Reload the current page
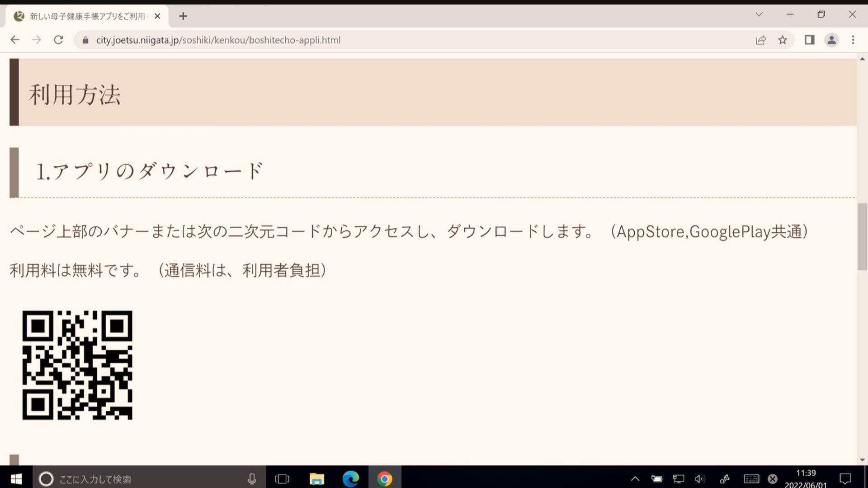868x488 pixels. point(58,40)
